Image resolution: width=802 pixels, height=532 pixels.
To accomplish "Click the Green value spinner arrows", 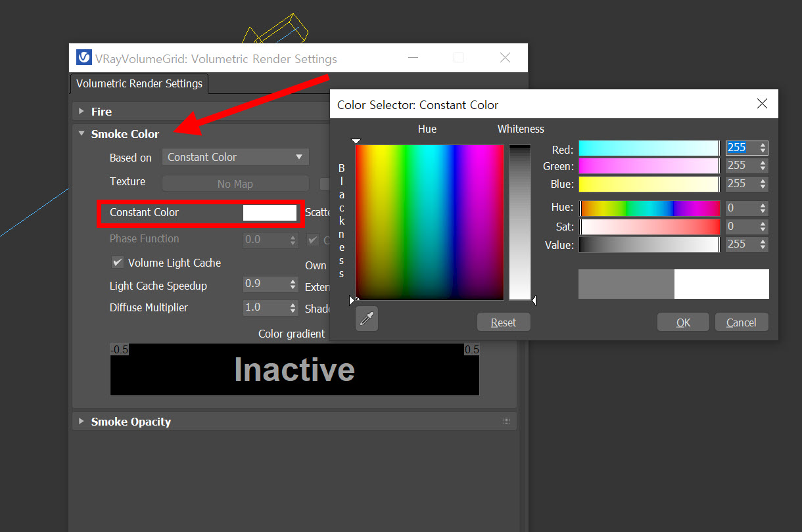I will tap(763, 166).
